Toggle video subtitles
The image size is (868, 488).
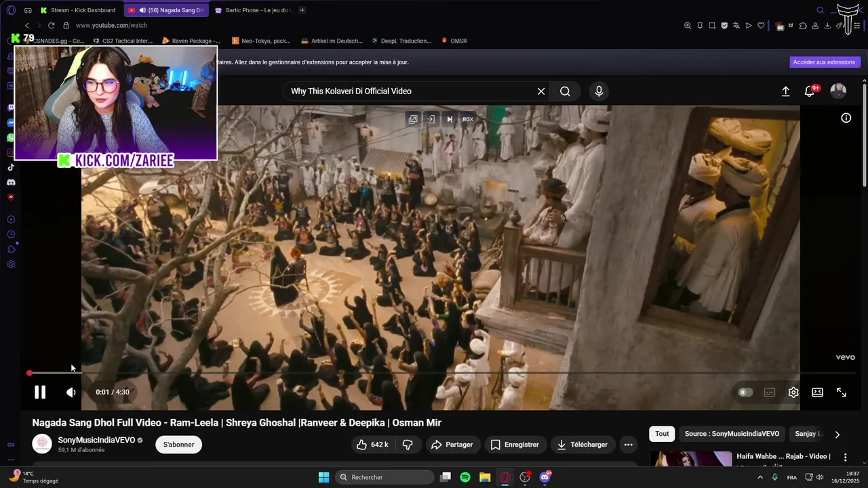pos(770,392)
